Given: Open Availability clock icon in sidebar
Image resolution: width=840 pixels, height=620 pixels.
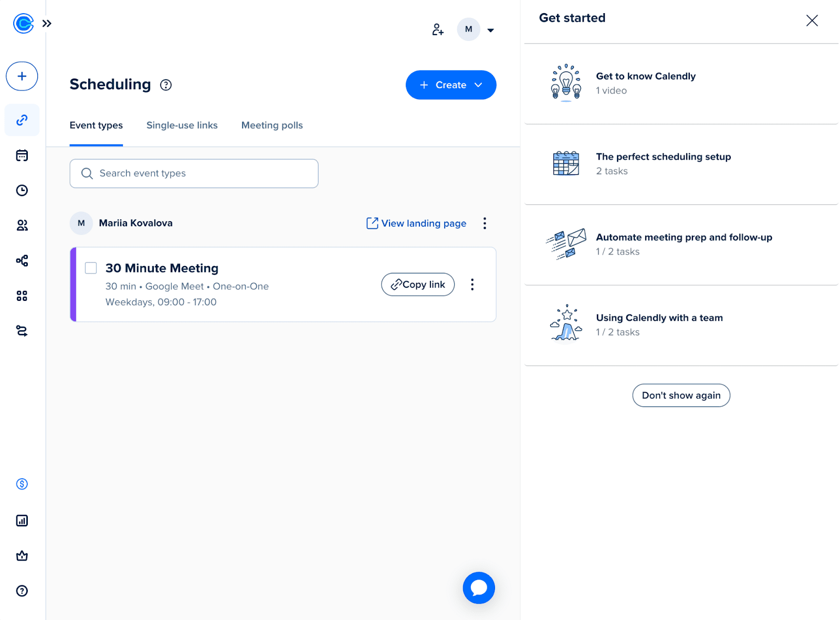Looking at the screenshot, I should click(x=22, y=191).
